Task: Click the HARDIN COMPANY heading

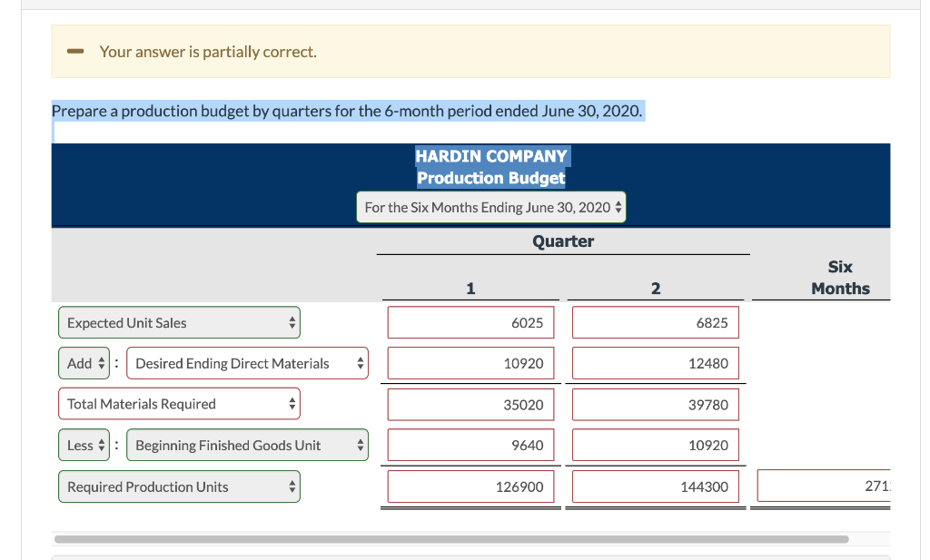Action: pos(491,156)
